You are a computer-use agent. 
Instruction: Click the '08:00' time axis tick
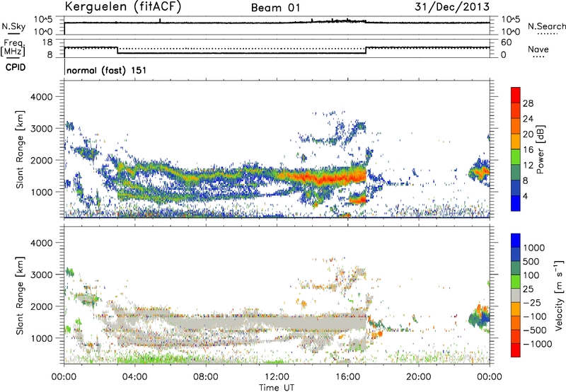click(x=206, y=377)
